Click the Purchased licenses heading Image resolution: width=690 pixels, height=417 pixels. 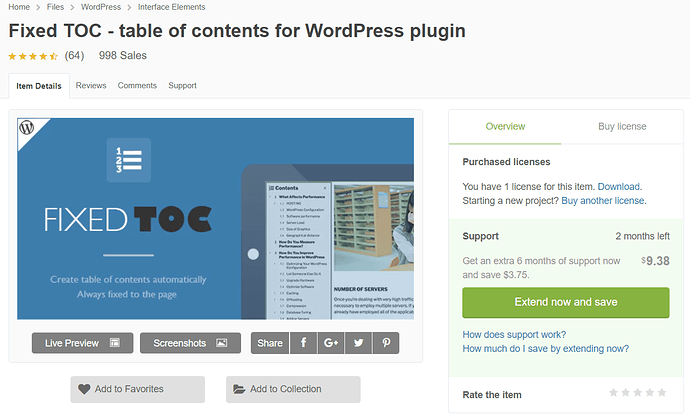506,162
